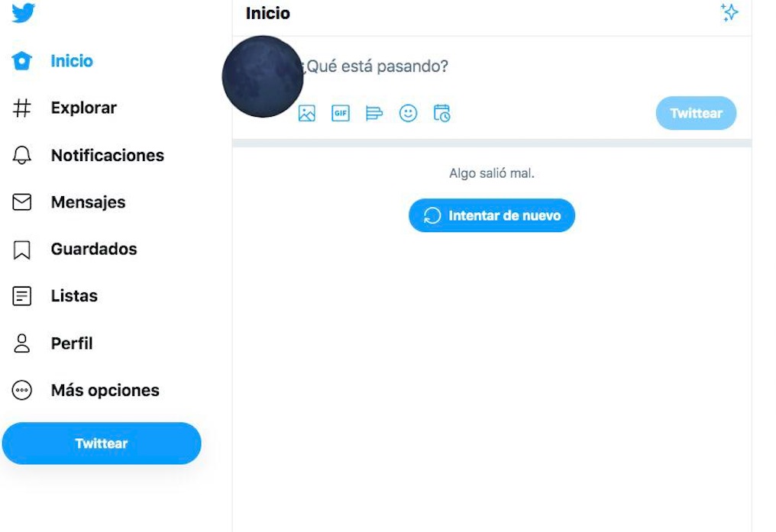Click the schedule tweet icon
The height and width of the screenshot is (532, 776).
441,113
